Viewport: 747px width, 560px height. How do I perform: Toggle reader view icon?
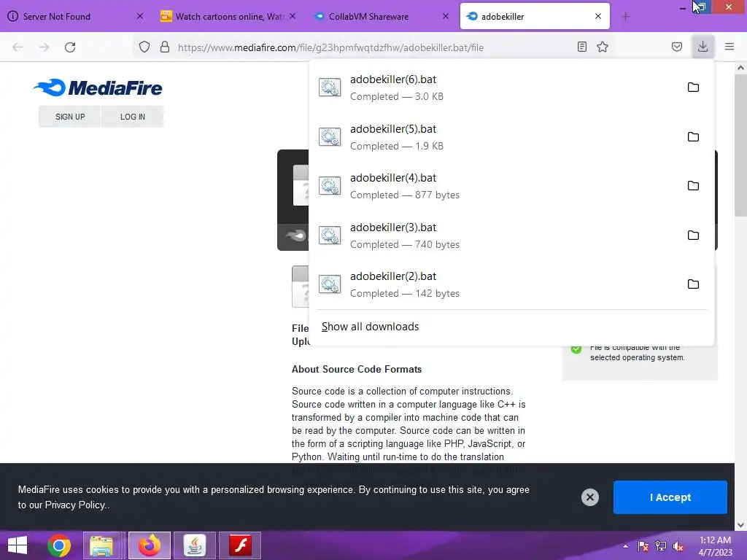point(581,47)
